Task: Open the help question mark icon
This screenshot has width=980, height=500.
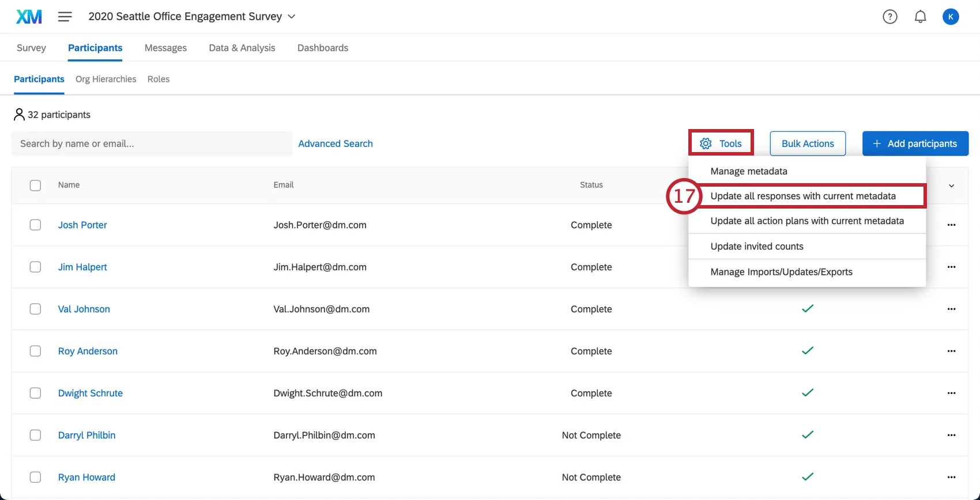Action: [890, 17]
